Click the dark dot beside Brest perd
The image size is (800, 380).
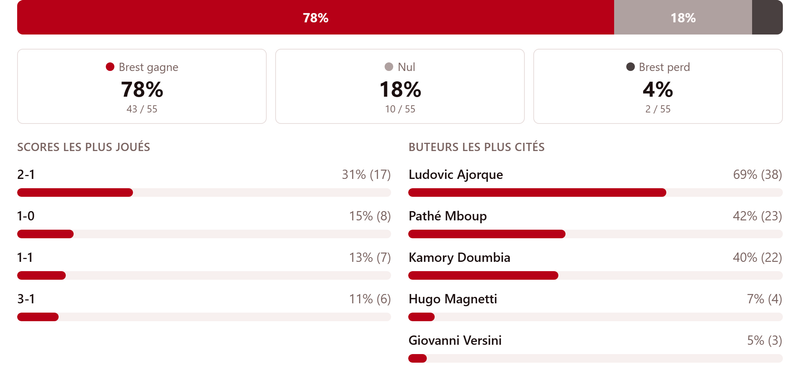(631, 67)
